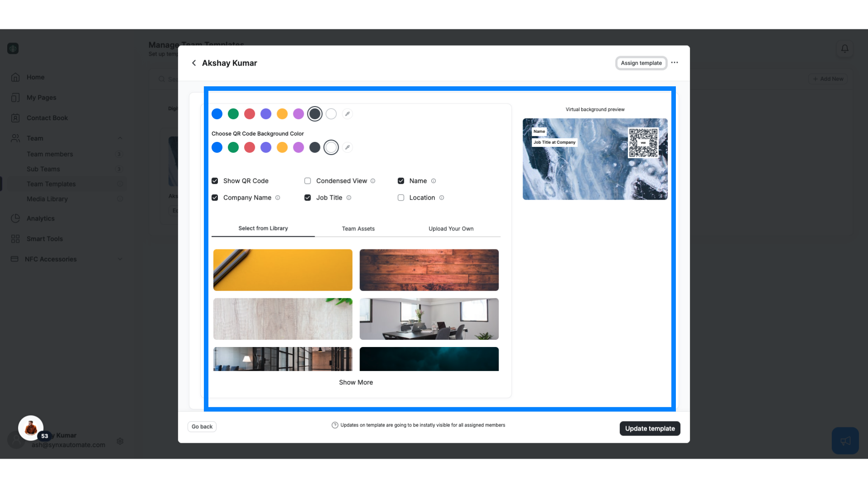Click the three-dot more options menu
The width and height of the screenshot is (868, 488).
tap(674, 62)
